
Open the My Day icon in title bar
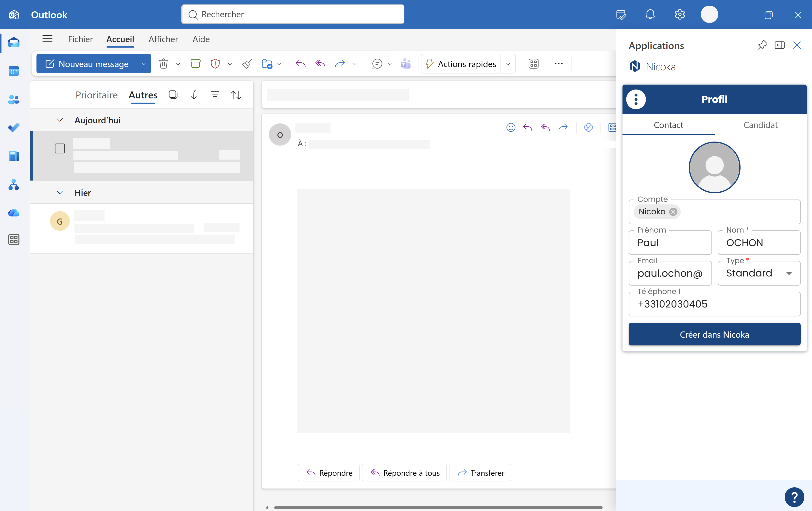click(x=621, y=15)
